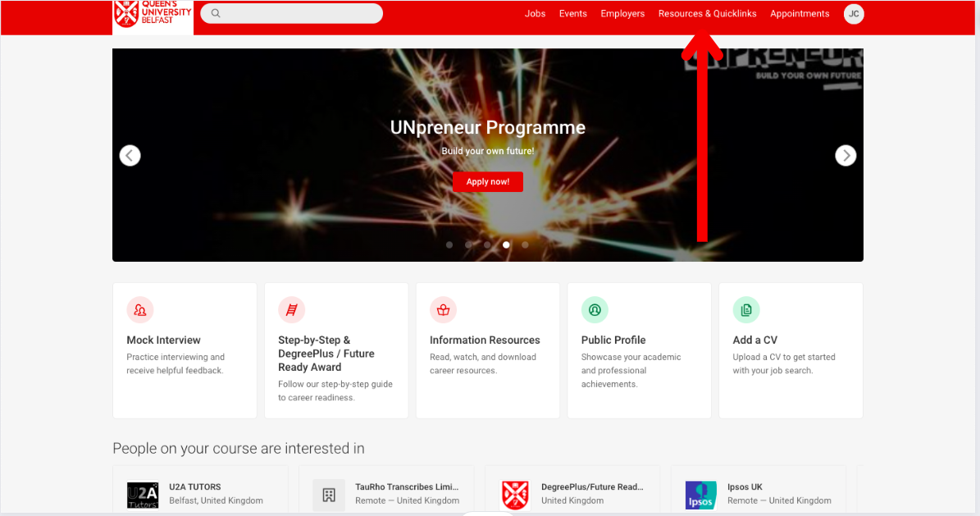Viewport: 980px width, 516px height.
Task: Click the Information Resources basket icon
Action: (x=444, y=310)
